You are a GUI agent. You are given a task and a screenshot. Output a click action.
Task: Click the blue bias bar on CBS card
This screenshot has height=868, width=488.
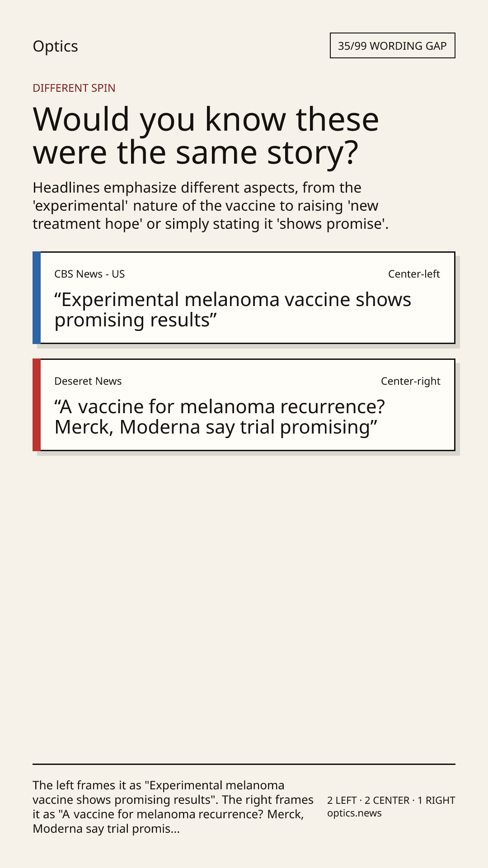(x=37, y=297)
